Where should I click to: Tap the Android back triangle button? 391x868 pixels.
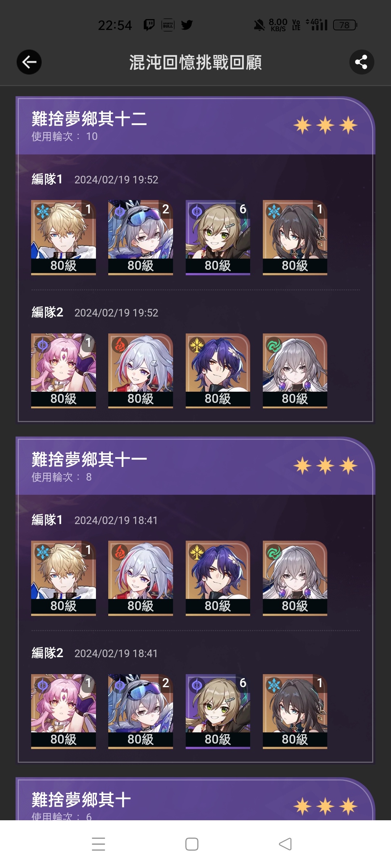click(285, 844)
